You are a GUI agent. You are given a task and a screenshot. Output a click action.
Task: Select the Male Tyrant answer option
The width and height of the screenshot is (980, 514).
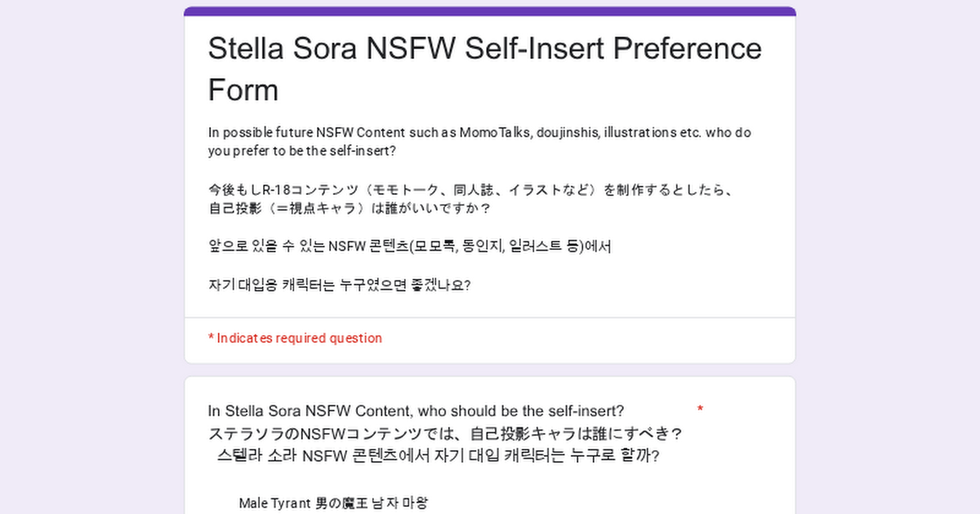click(x=333, y=503)
